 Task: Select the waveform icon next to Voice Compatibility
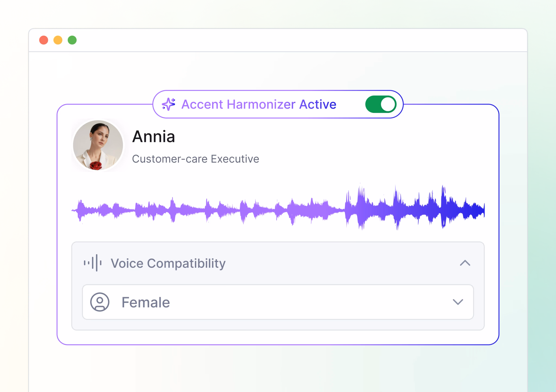click(93, 263)
